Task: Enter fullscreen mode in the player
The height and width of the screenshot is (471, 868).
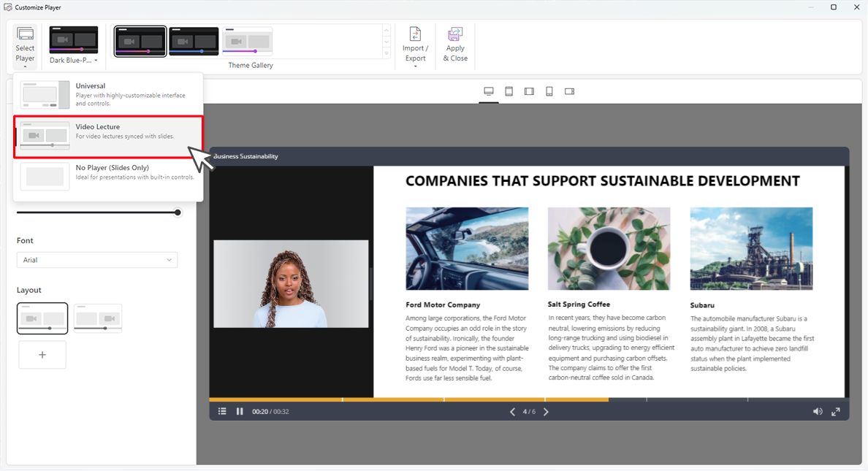Action: click(835, 411)
